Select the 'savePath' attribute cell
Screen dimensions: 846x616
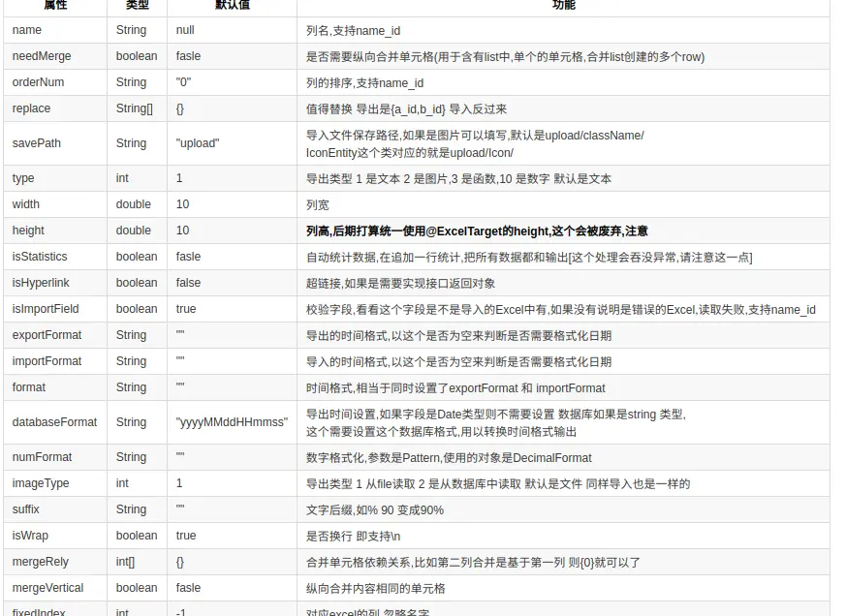click(55, 143)
